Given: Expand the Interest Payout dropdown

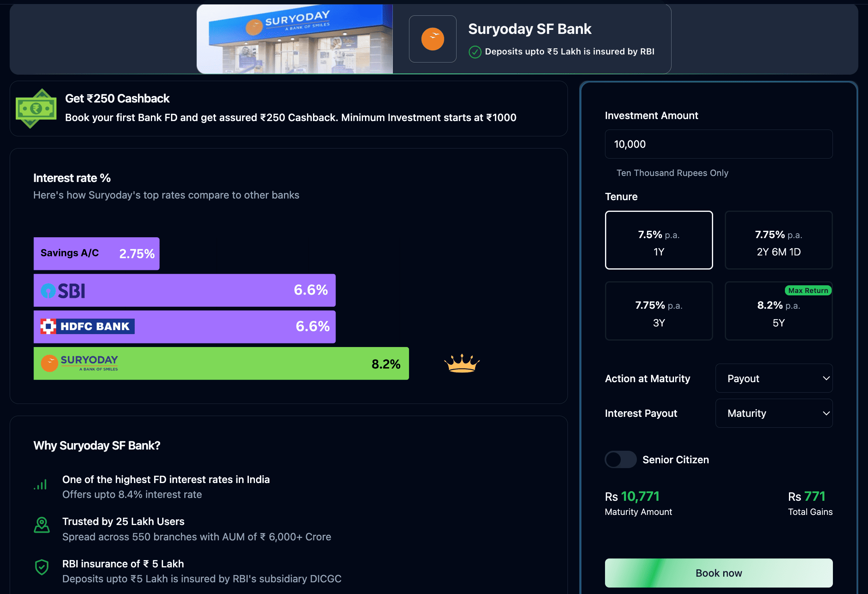Looking at the screenshot, I should pyautogui.click(x=774, y=413).
